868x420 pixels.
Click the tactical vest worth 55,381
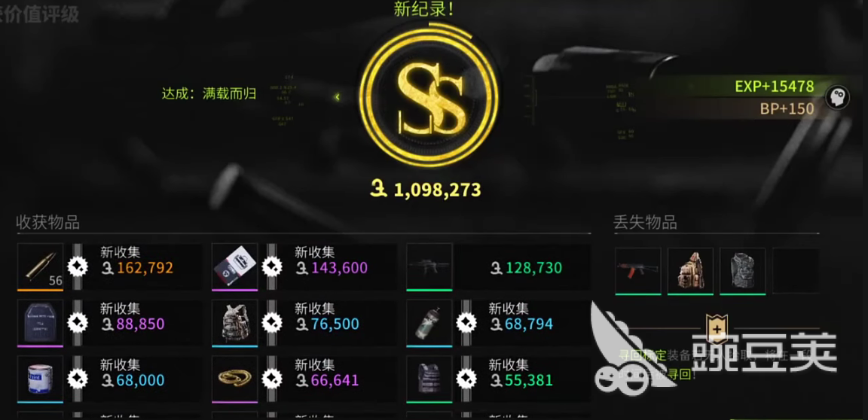pos(429,379)
